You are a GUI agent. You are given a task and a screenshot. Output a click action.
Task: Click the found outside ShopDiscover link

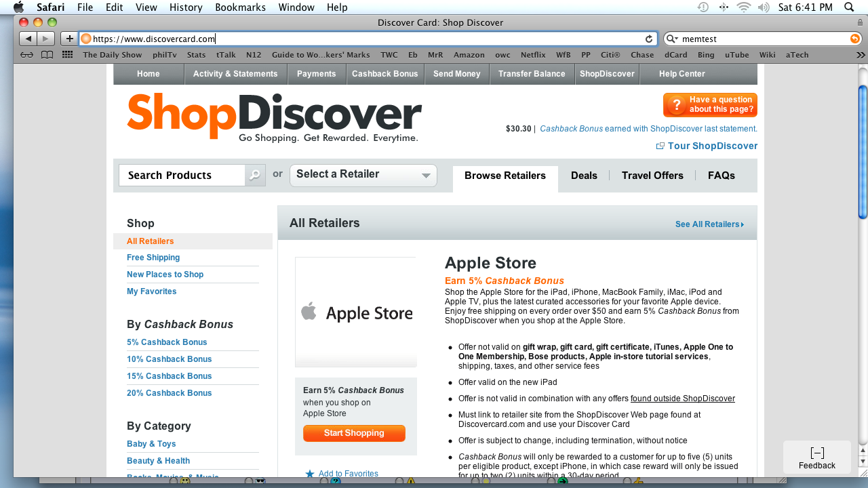(x=683, y=399)
